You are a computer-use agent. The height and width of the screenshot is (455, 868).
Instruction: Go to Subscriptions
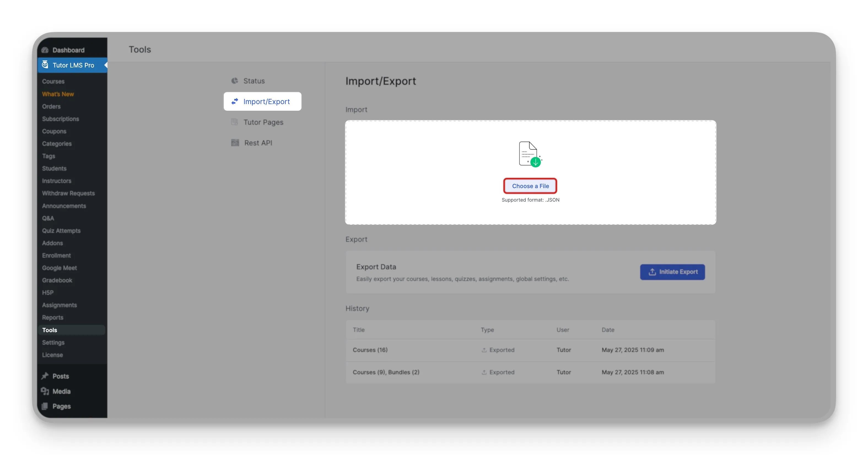point(60,119)
